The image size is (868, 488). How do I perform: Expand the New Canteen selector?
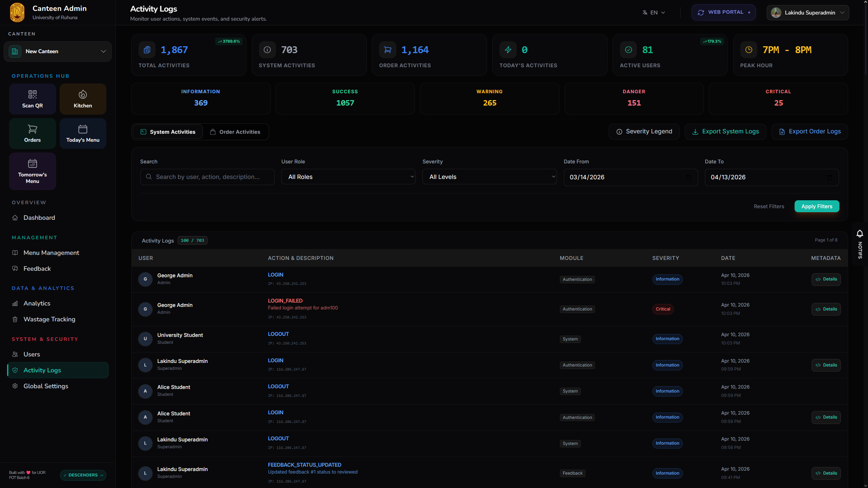coord(58,51)
